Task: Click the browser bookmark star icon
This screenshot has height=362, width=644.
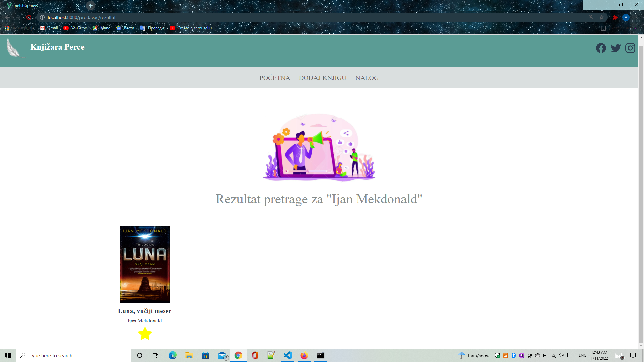Action: point(601,17)
